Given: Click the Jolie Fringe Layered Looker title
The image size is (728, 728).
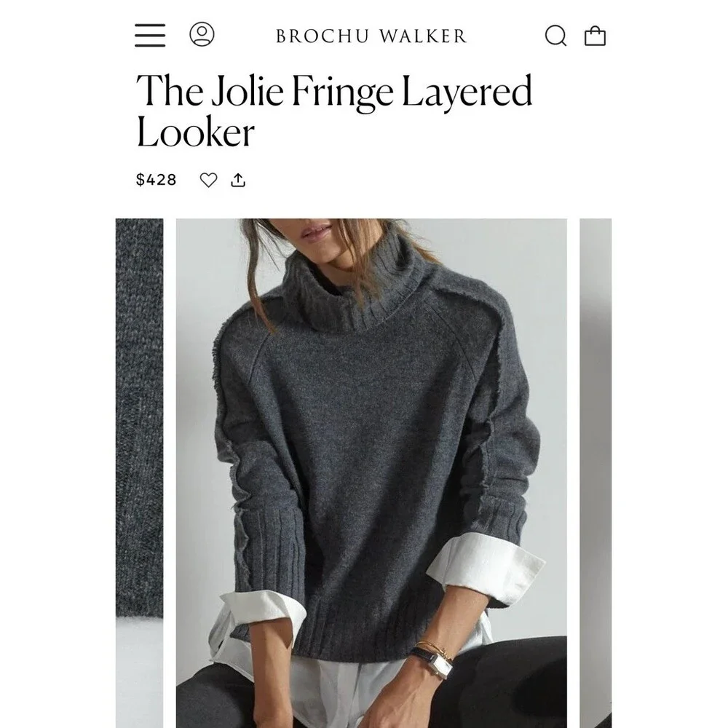Looking at the screenshot, I should (334, 111).
